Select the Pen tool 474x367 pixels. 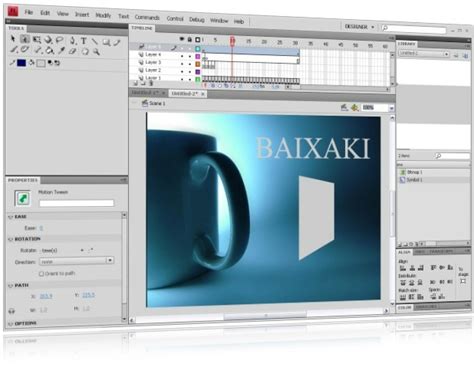[73, 41]
